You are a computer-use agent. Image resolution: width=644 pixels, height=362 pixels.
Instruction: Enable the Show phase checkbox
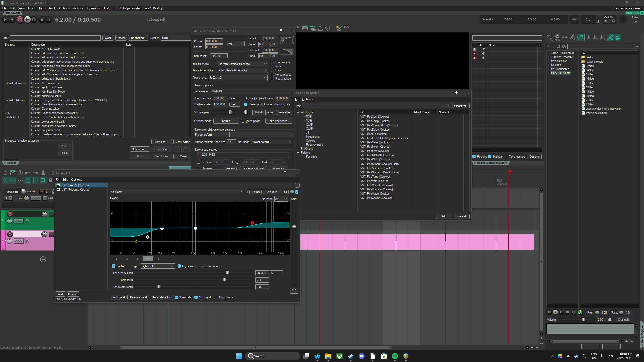click(216, 297)
